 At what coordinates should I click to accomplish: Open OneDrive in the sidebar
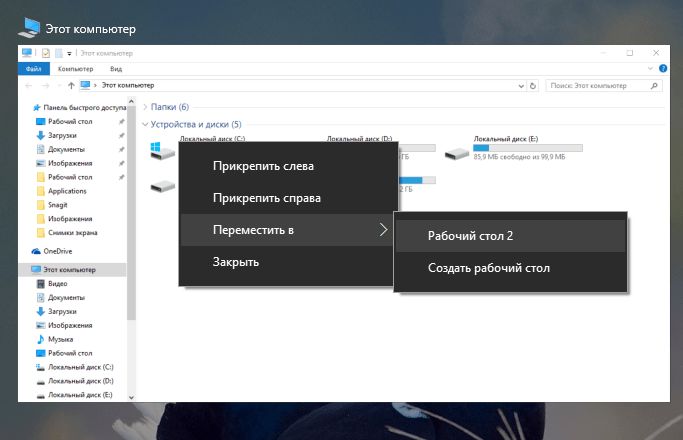(57, 251)
